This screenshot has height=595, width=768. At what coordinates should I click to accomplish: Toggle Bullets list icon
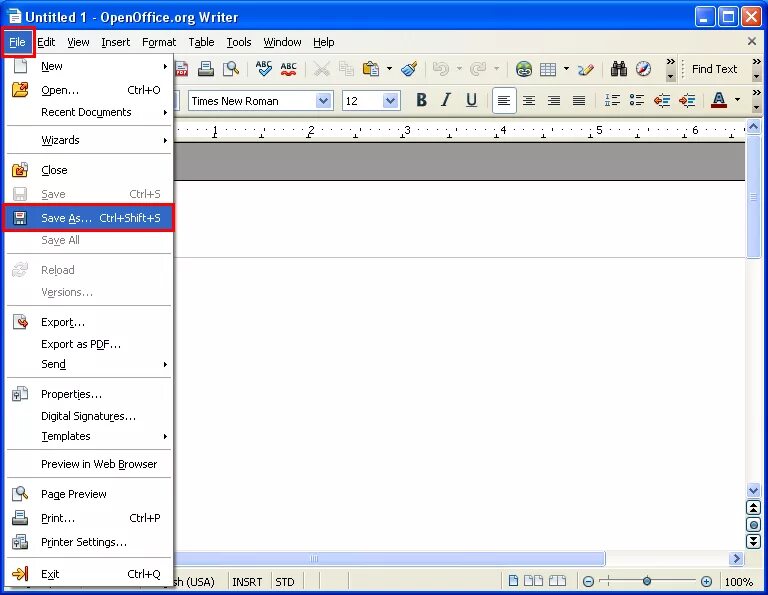tap(637, 101)
